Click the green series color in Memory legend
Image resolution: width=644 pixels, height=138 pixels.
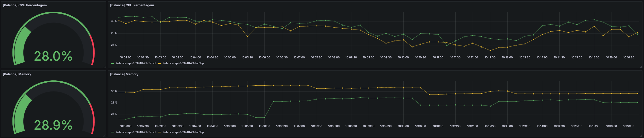(x=113, y=132)
